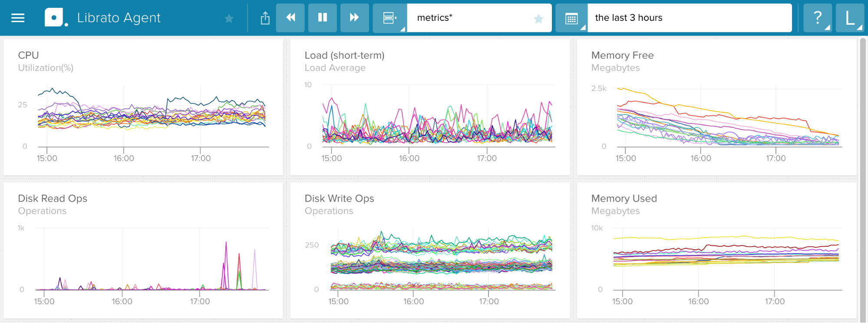Click the Memory Free chart title
The image size is (868, 323).
622,55
